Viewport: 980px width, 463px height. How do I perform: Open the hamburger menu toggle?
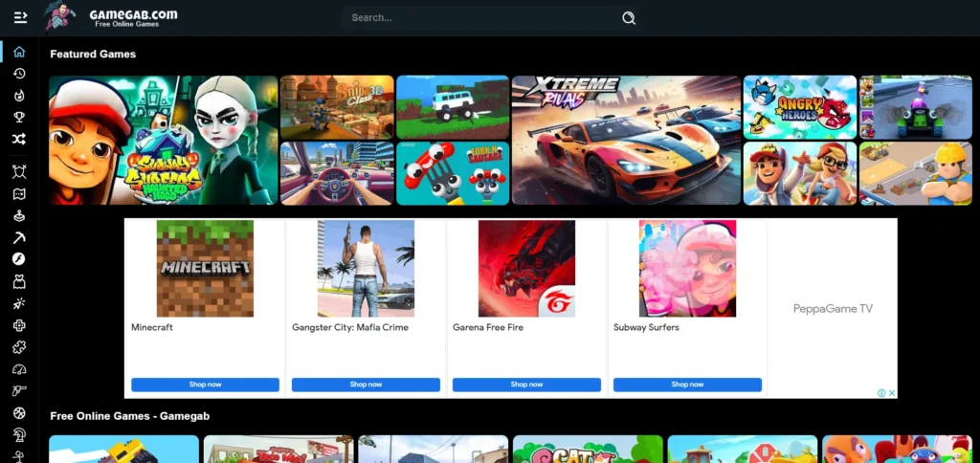coord(20,17)
